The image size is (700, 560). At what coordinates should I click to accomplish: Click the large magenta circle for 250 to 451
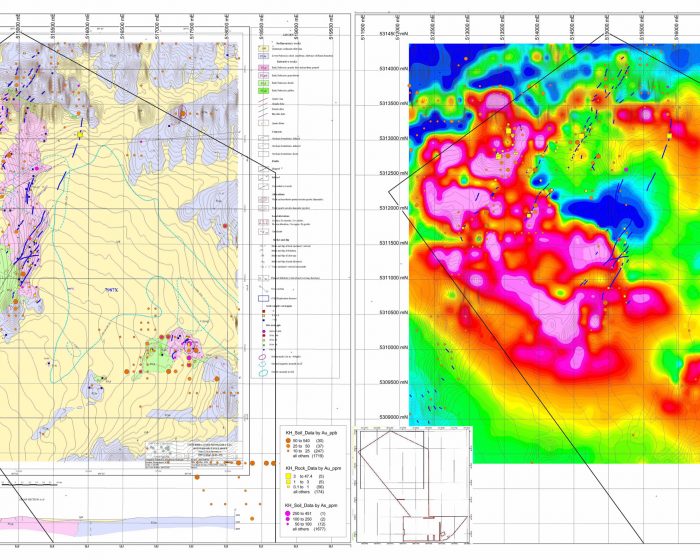pos(289,513)
